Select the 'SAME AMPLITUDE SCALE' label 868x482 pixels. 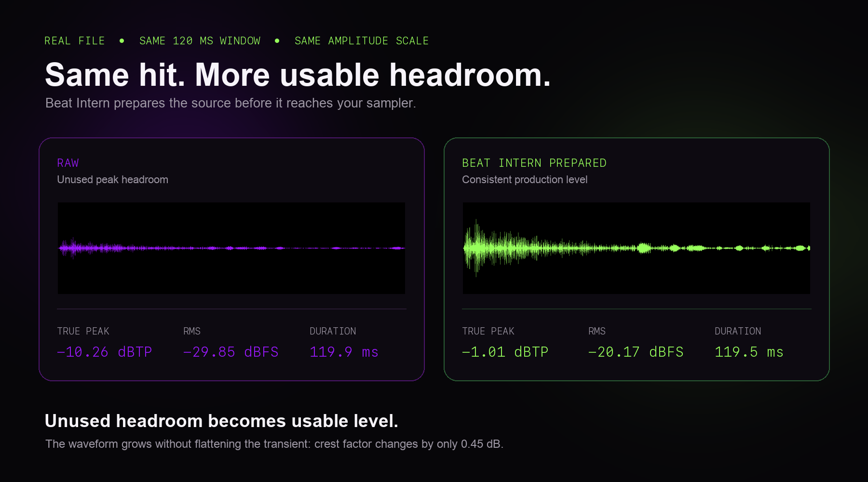362,41
